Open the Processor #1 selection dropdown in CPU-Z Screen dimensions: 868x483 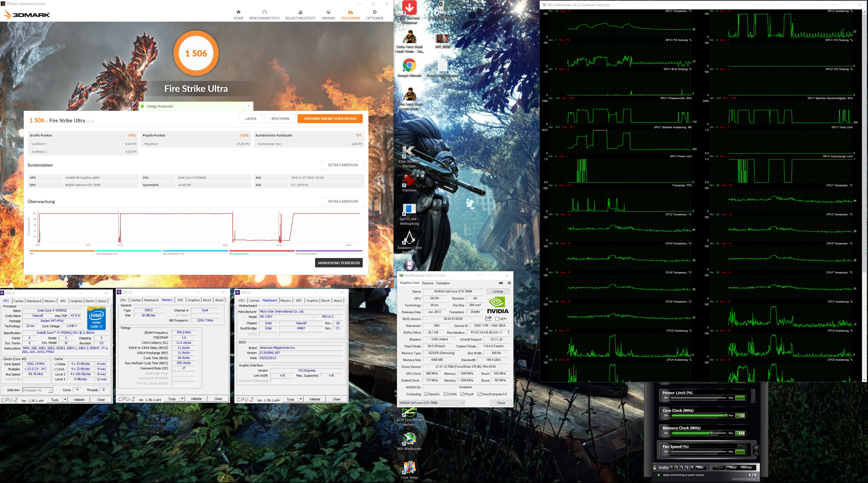click(37, 390)
